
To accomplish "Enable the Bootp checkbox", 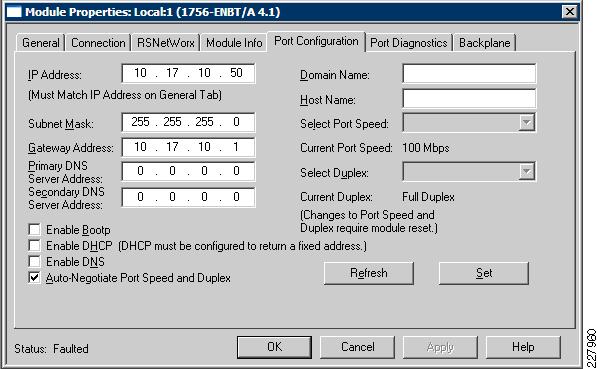I will [x=34, y=230].
